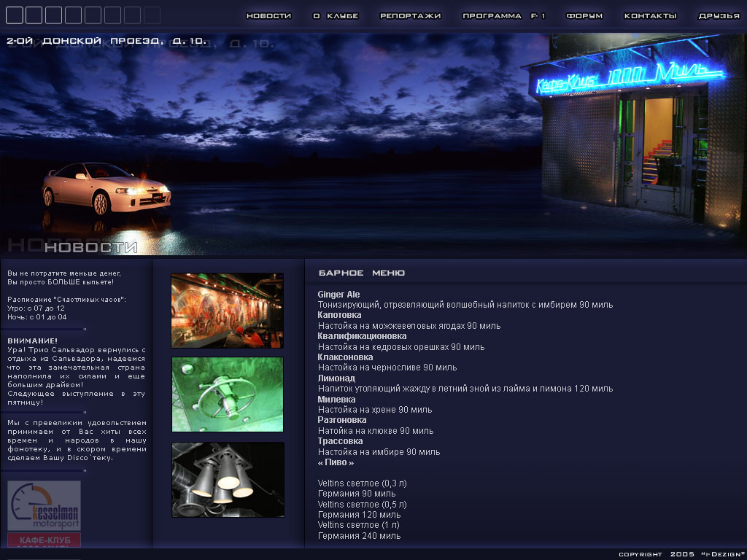Viewport: 747px width, 560px height.
Task: Open the metal cone lamps thumbnail
Action: click(x=227, y=479)
